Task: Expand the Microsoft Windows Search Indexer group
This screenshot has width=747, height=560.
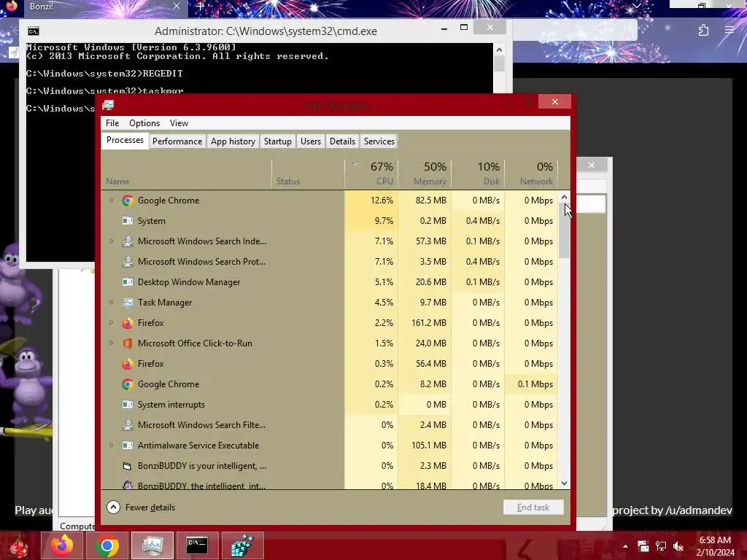Action: point(111,241)
